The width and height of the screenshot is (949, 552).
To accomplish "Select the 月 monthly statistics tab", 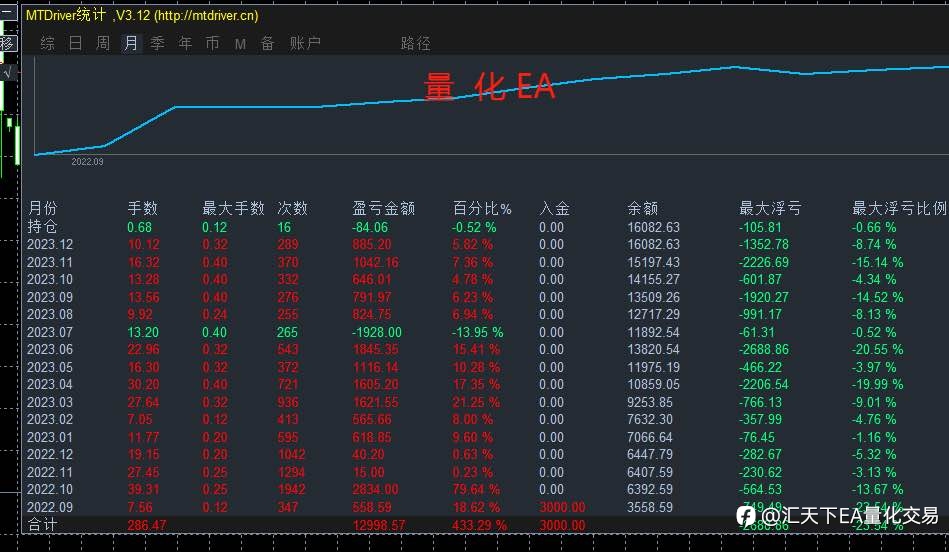I will pyautogui.click(x=131, y=43).
